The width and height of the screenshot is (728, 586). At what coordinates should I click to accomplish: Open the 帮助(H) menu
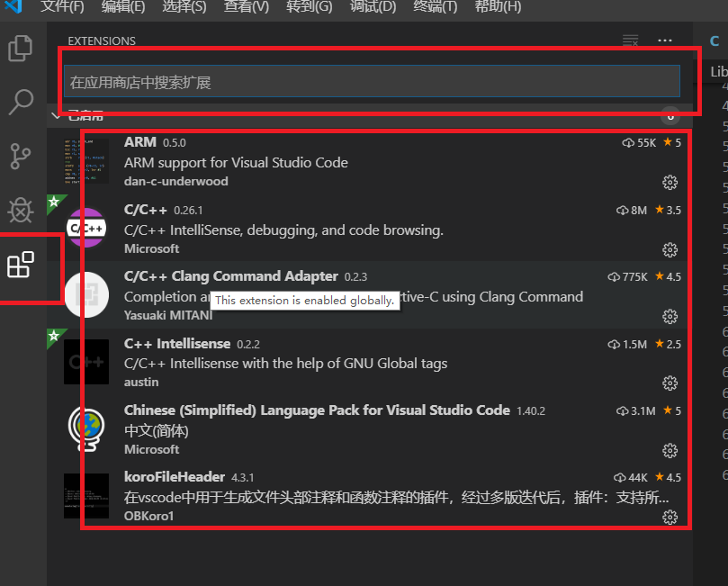(498, 7)
